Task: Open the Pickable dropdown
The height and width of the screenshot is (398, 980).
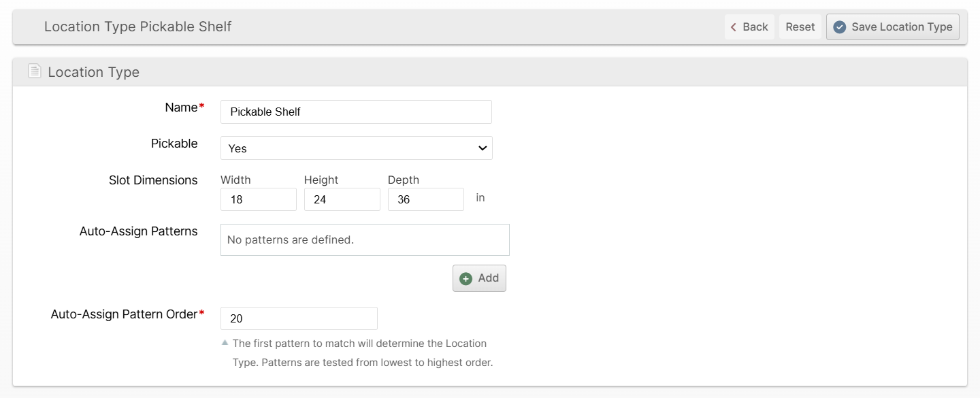Action: pyautogui.click(x=356, y=148)
